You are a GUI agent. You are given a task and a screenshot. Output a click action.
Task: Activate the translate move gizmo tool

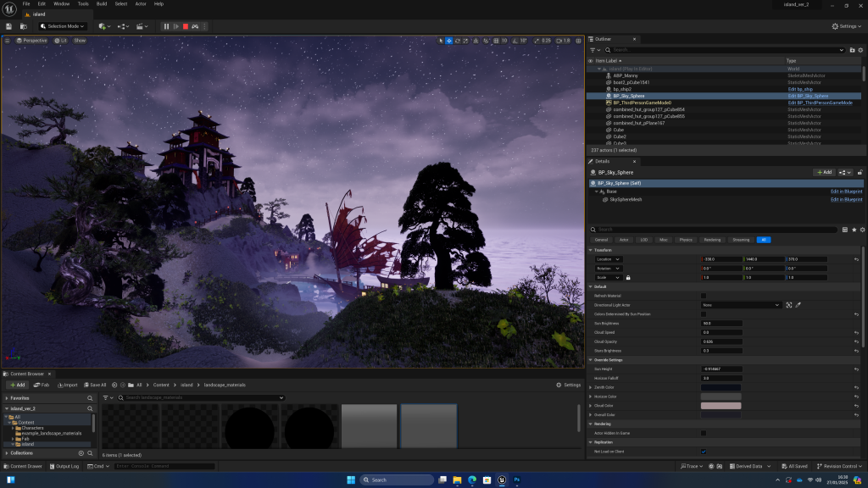[449, 41]
